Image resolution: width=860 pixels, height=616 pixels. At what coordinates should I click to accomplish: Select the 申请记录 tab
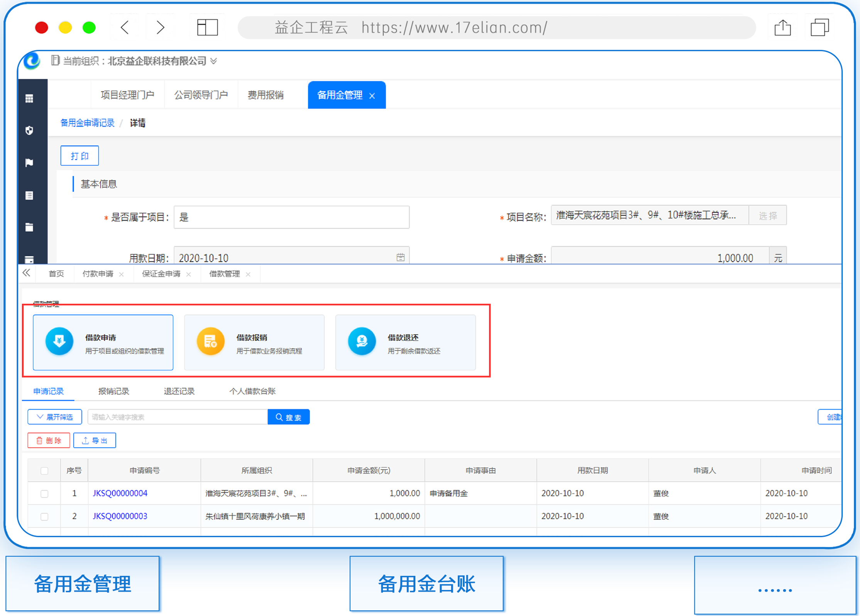[48, 391]
